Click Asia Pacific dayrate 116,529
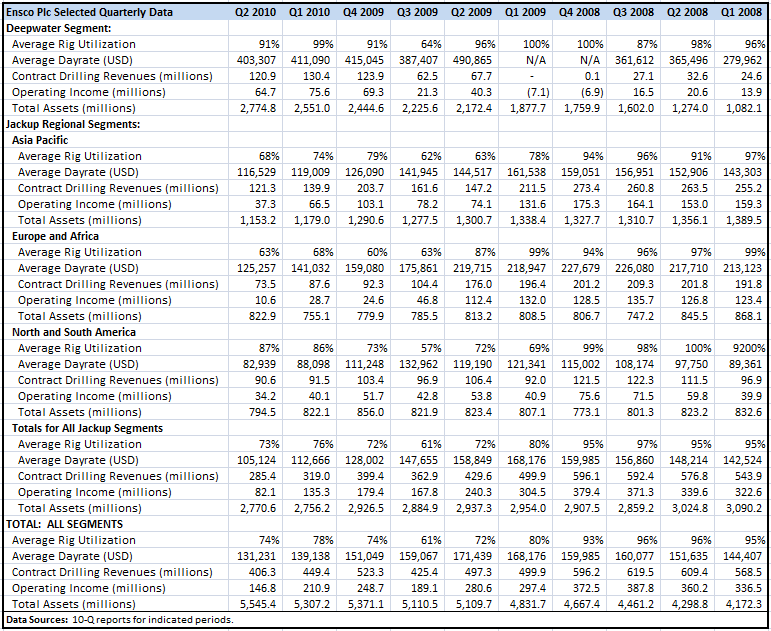771x631 pixels. (x=256, y=172)
